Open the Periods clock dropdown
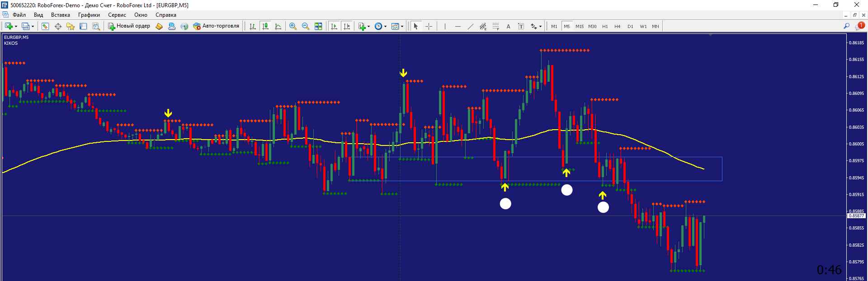Viewport: 868px width, 281px height. (381, 26)
